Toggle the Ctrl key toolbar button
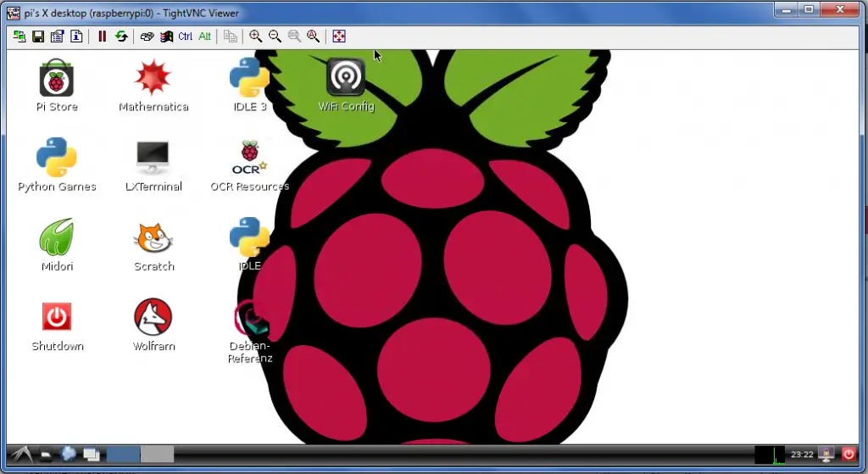Viewport: 868px width, 474px height. coord(186,36)
